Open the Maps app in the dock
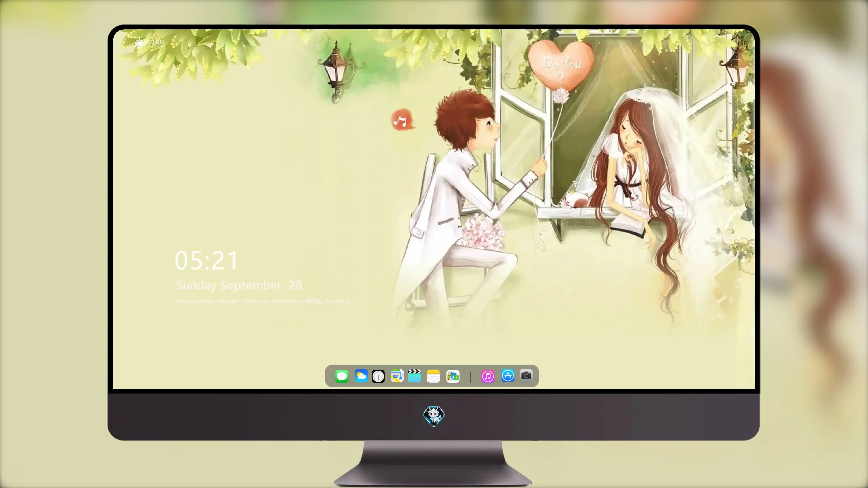Viewport: 868px width, 488px height. 397,376
